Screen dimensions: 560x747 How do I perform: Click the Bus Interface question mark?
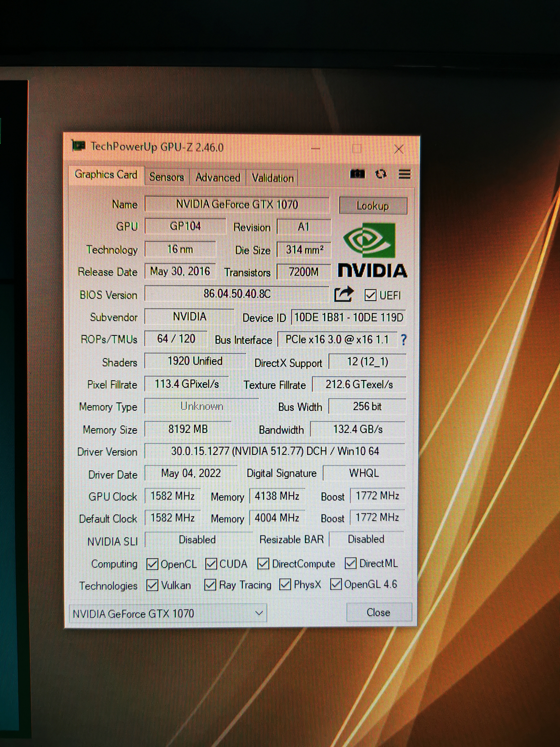pos(403,340)
